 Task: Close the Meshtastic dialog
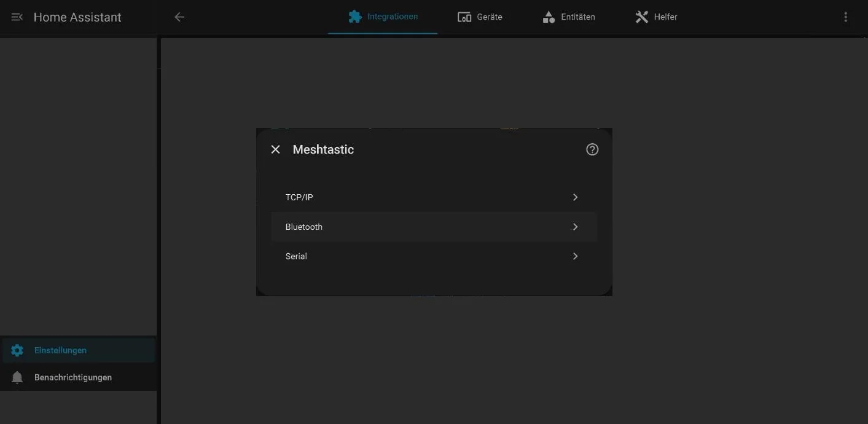[x=276, y=149]
